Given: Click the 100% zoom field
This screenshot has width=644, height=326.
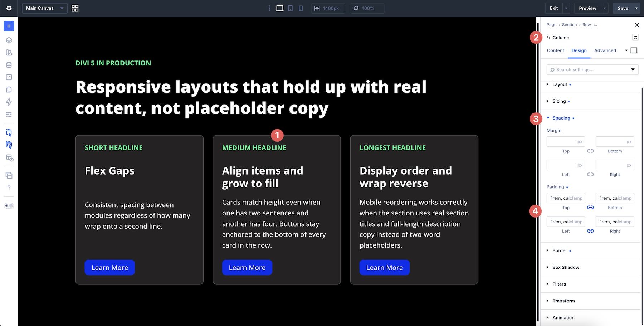Looking at the screenshot, I should [x=367, y=8].
